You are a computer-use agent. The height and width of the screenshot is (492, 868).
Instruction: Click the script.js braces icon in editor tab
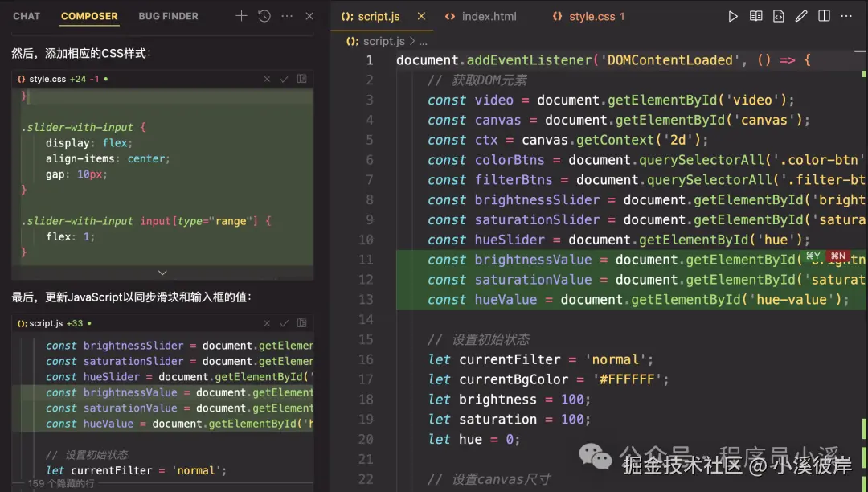(x=347, y=17)
